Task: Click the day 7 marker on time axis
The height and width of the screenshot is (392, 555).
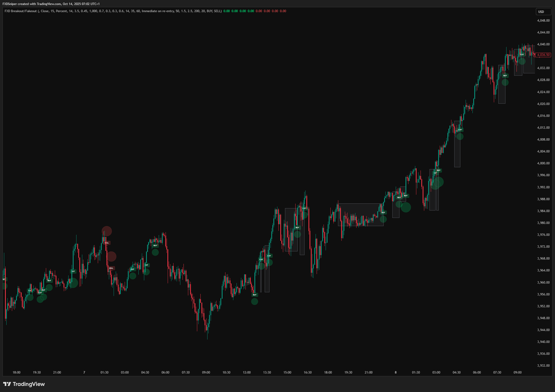Action: pos(84,372)
